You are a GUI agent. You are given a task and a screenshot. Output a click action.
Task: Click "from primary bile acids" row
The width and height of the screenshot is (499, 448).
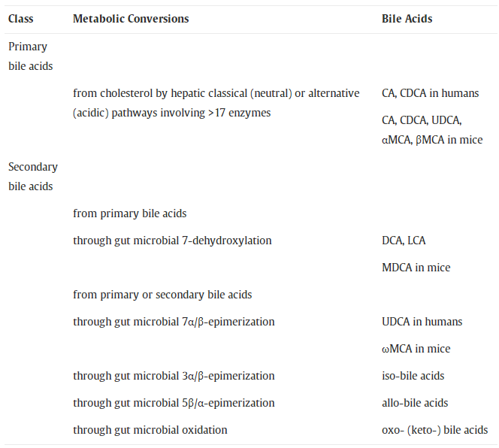pos(129,213)
